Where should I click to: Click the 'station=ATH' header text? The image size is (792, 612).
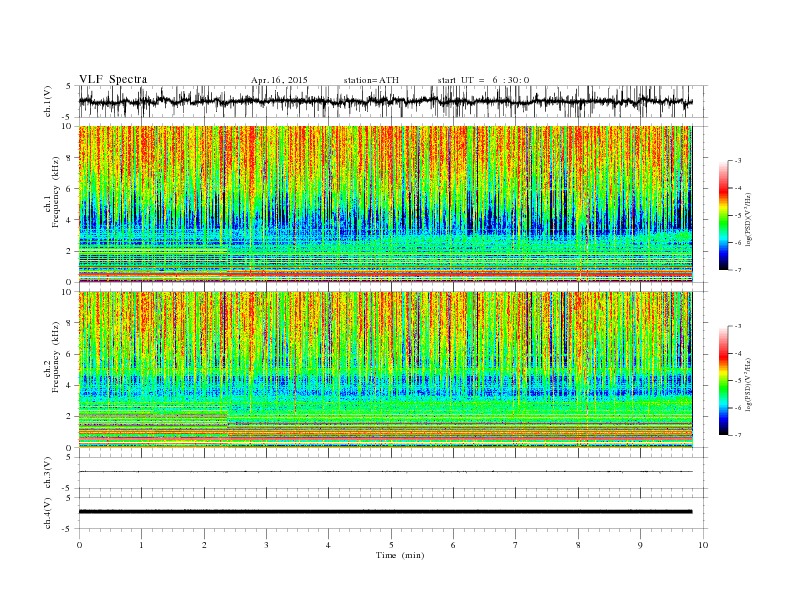click(371, 80)
